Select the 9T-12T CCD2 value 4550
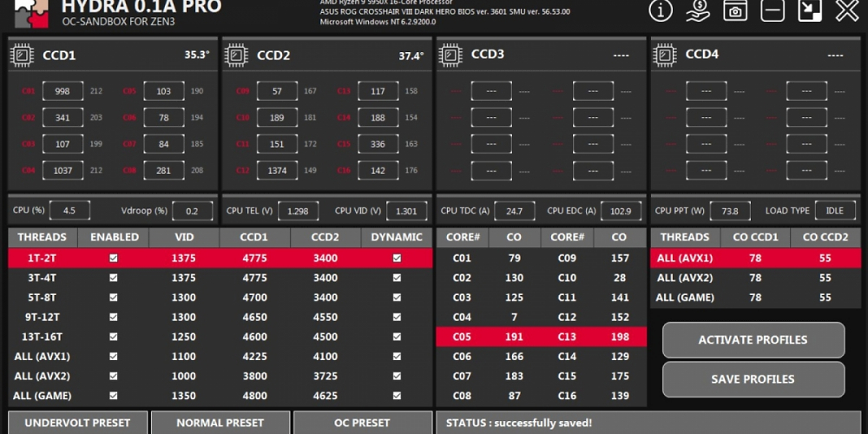 (325, 317)
